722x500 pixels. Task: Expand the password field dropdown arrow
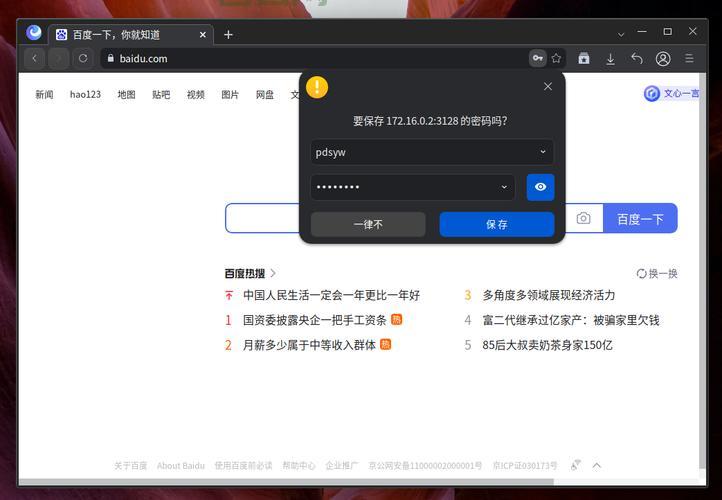[x=504, y=187]
